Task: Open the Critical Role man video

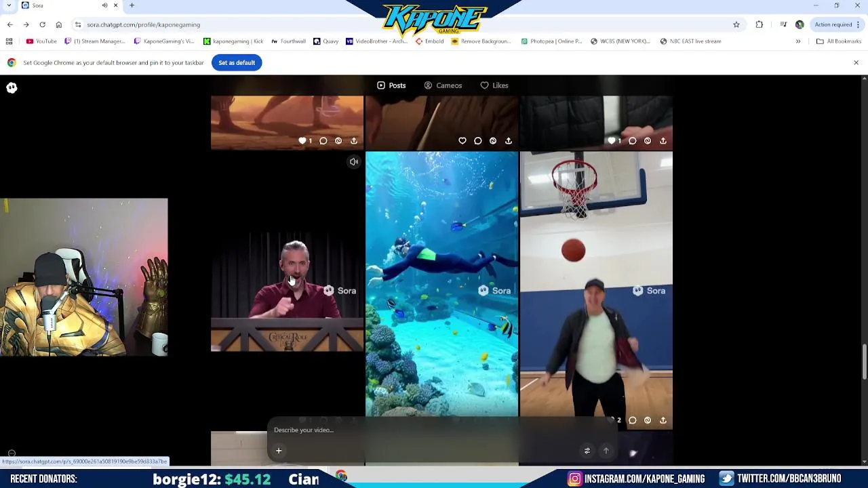Action: (287, 291)
